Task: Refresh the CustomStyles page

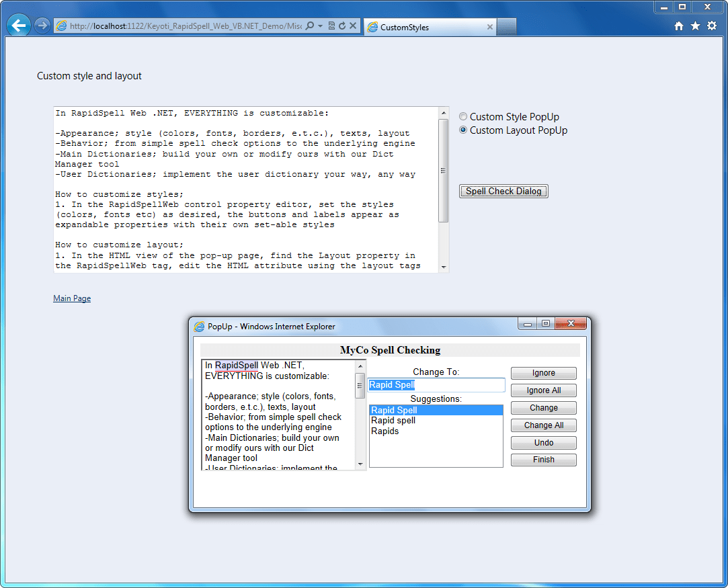Action: 343,25
